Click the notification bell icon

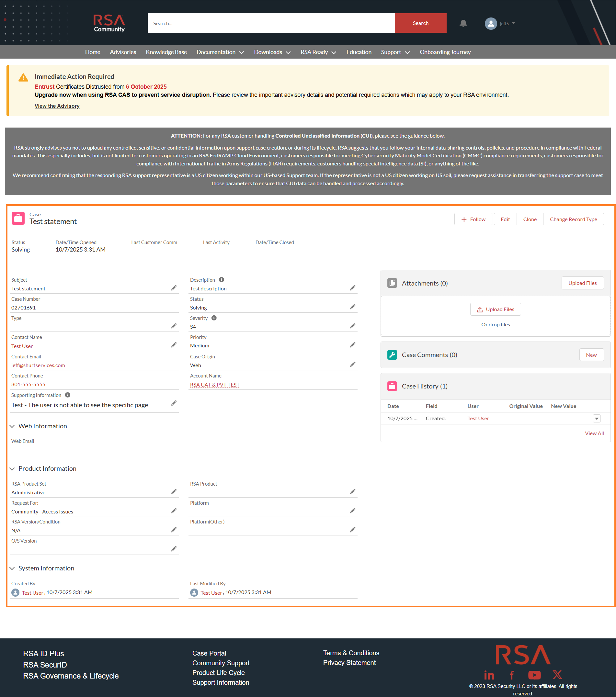463,23
